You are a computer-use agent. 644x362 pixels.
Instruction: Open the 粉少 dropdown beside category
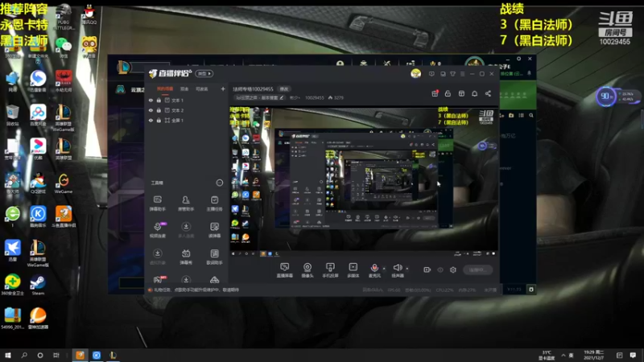tap(295, 97)
